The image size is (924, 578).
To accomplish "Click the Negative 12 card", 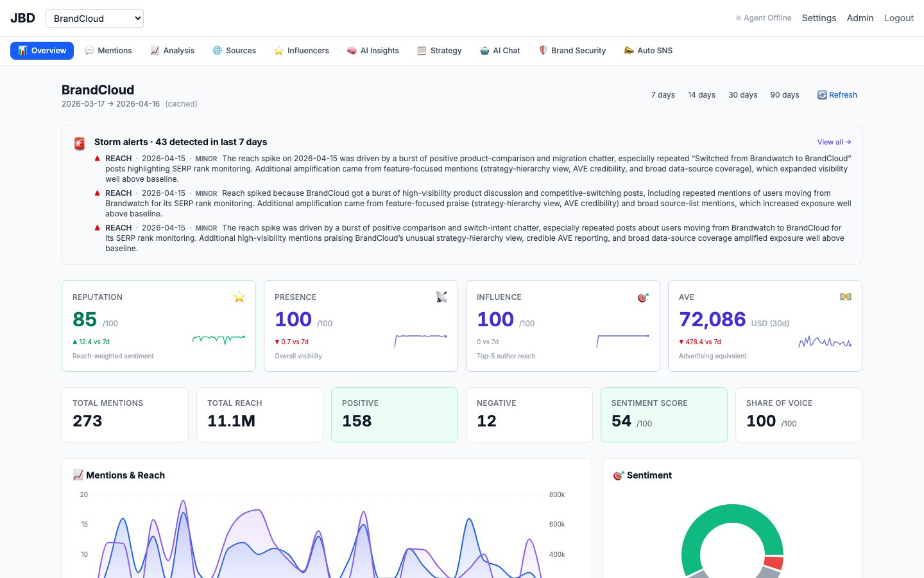I will pos(529,415).
